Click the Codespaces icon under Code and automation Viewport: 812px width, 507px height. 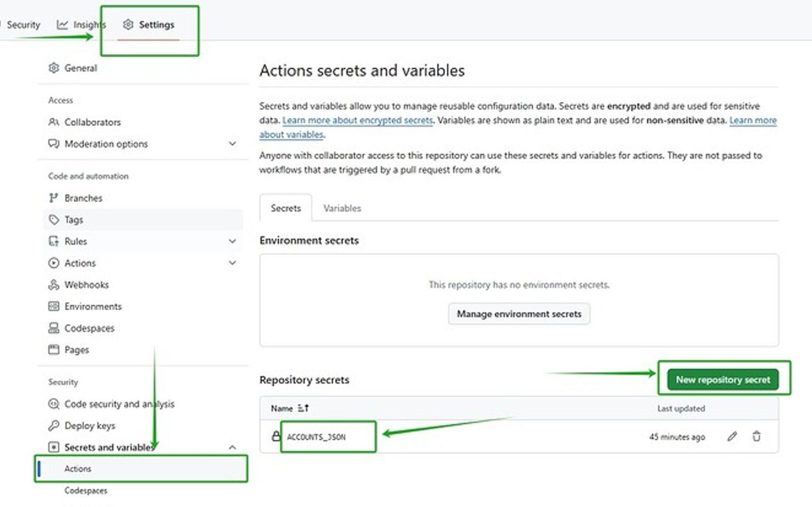tap(54, 329)
